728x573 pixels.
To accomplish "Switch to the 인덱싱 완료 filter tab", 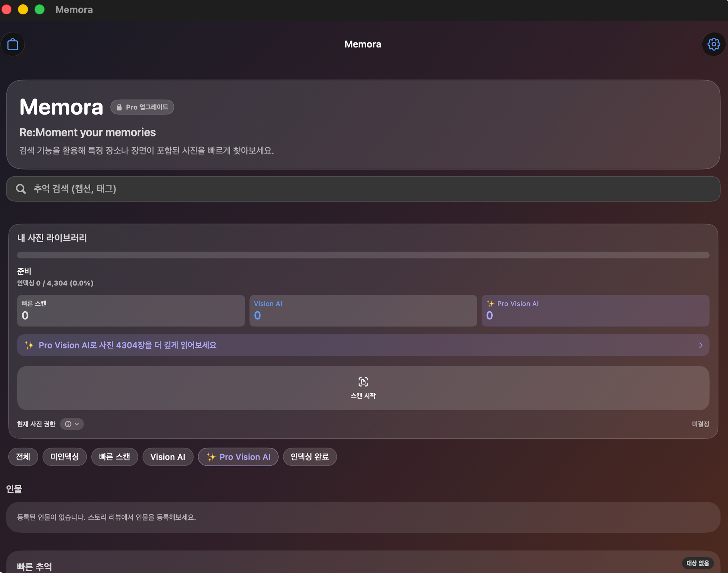I will [x=310, y=457].
